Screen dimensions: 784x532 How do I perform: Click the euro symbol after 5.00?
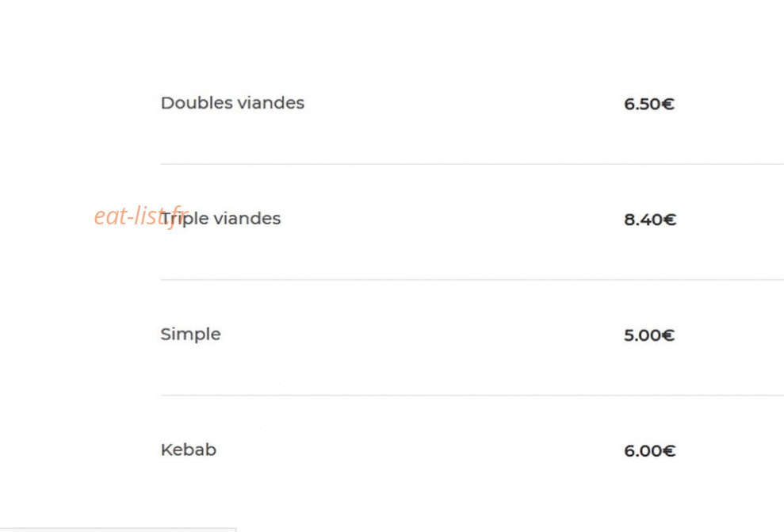[668, 335]
